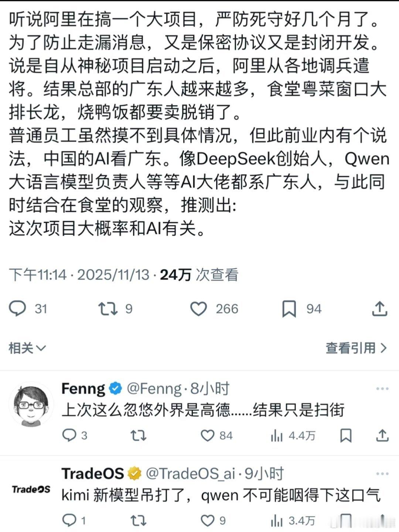Click the retweet icon showing 9 reposts
Screen dimensions: 399x532
107,309
